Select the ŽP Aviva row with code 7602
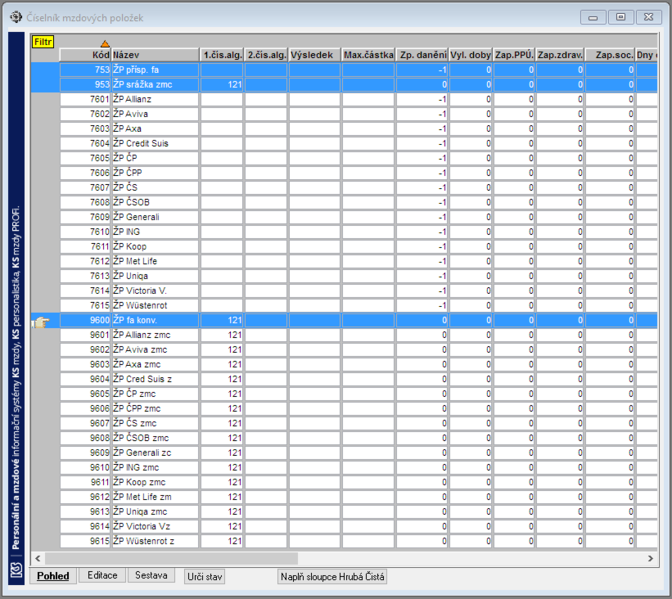The height and width of the screenshot is (599, 672). [344, 114]
